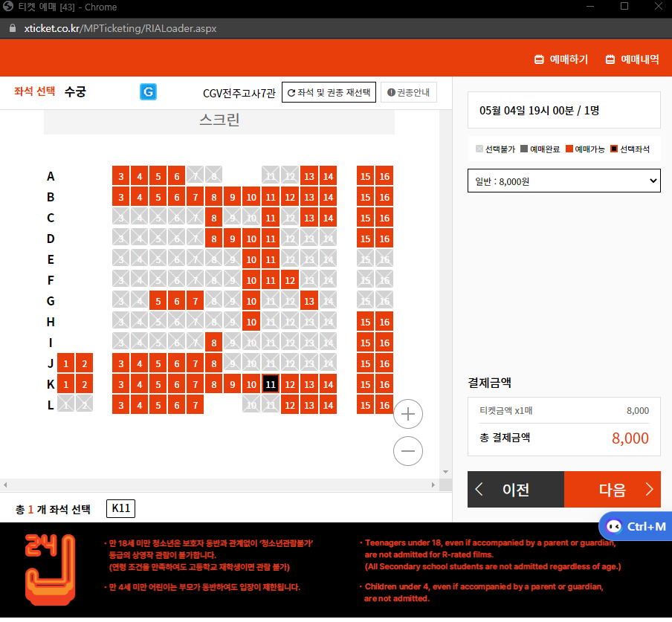Select seat D15
672x622 pixels.
coord(365,239)
